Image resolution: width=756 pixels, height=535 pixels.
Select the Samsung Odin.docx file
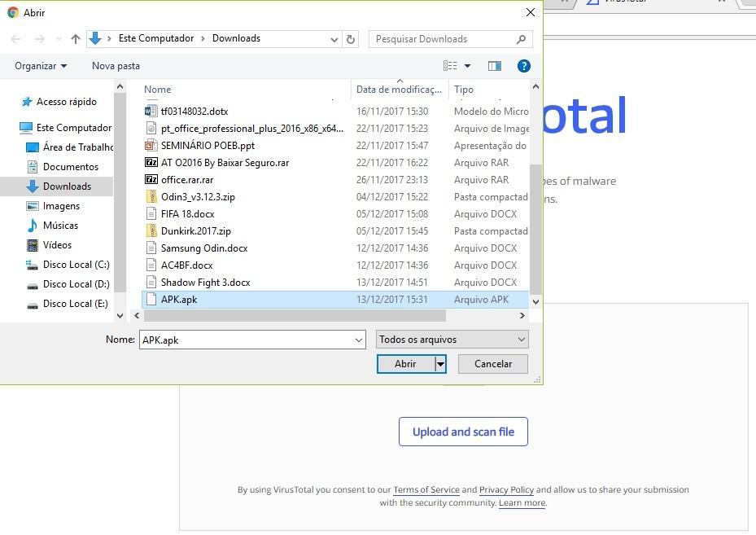[204, 248]
